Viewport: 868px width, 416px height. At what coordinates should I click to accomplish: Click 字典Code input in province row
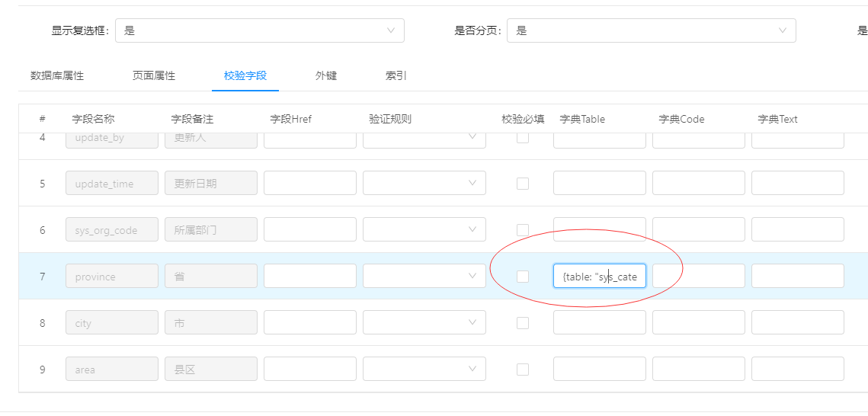click(x=699, y=276)
